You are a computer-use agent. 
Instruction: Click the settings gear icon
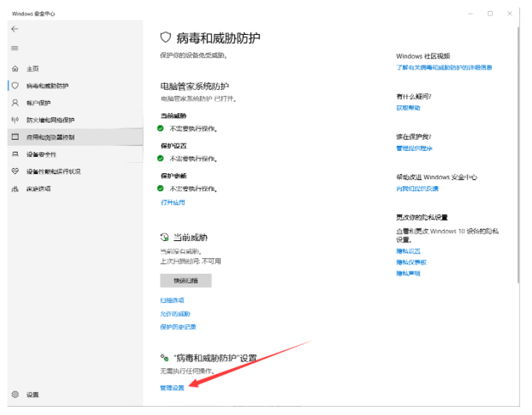click(x=15, y=394)
